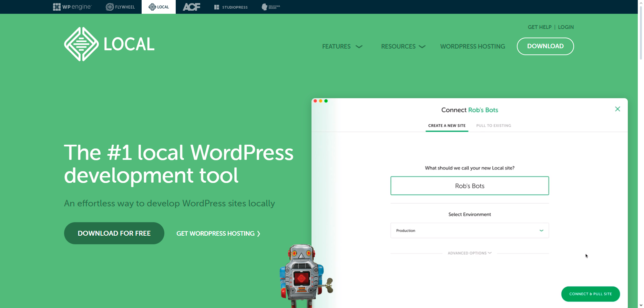Click the Delicious Brains logo
This screenshot has height=308, width=644.
click(x=271, y=7)
